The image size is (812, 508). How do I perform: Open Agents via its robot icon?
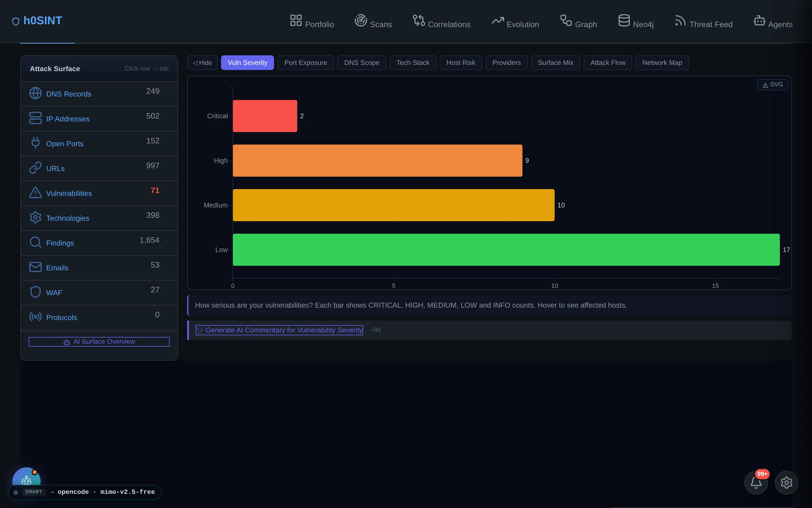[x=759, y=20]
